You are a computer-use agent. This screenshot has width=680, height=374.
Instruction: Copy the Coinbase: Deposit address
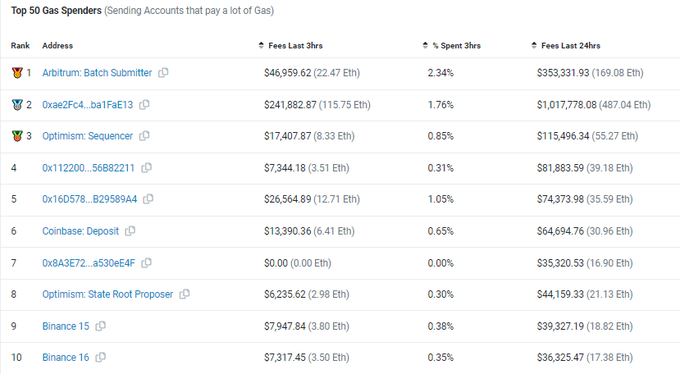click(x=130, y=231)
